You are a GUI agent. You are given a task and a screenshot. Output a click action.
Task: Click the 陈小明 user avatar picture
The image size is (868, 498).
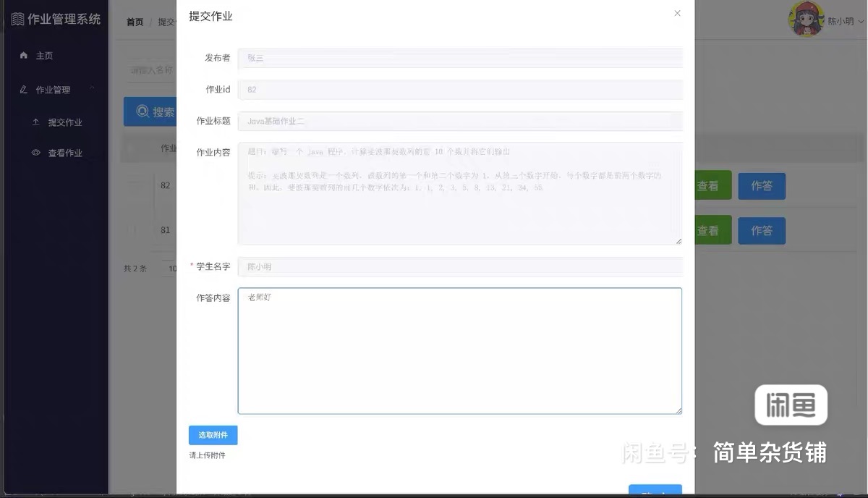click(806, 20)
